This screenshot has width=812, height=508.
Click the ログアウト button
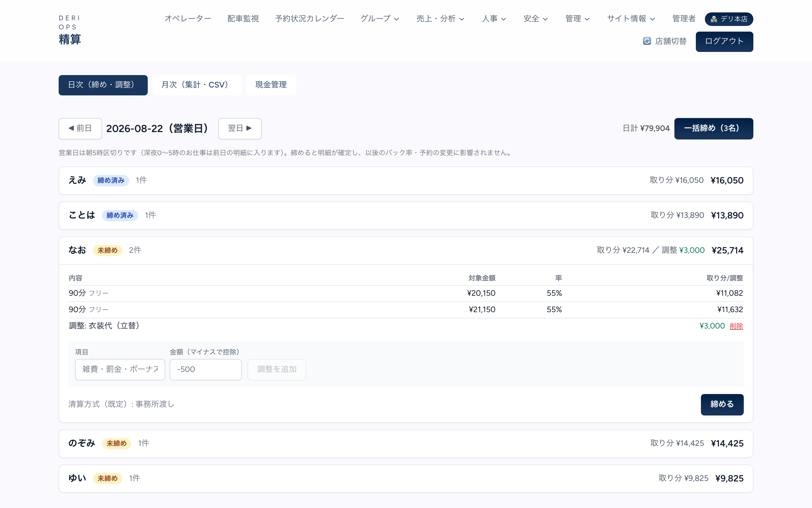[x=724, y=42]
